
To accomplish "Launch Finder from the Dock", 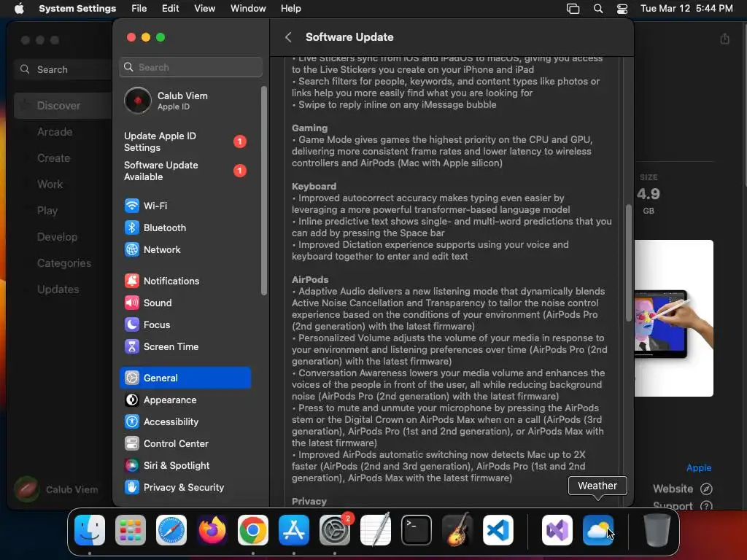I will point(90,530).
